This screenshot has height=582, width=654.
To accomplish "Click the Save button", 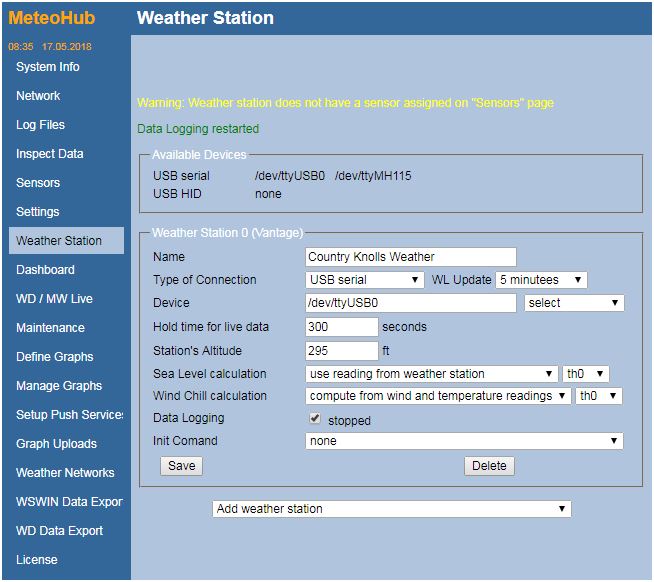I will tap(181, 466).
